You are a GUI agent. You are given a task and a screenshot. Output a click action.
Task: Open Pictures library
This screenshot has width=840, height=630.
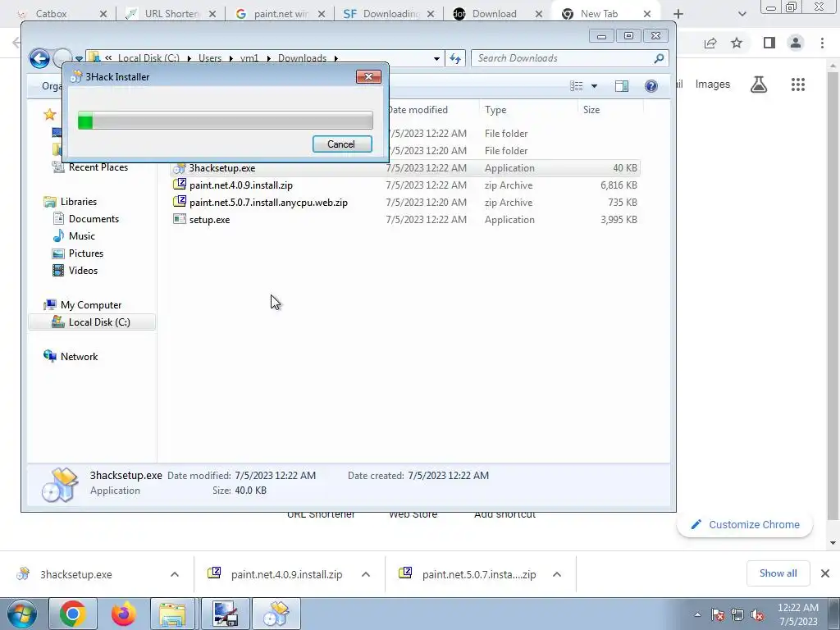[85, 253]
